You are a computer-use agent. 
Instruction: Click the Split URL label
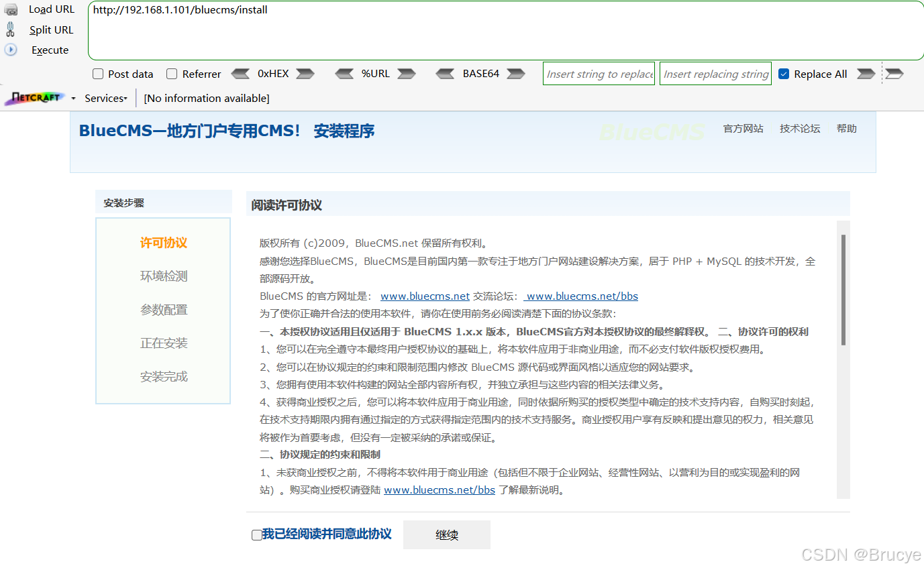tap(52, 30)
